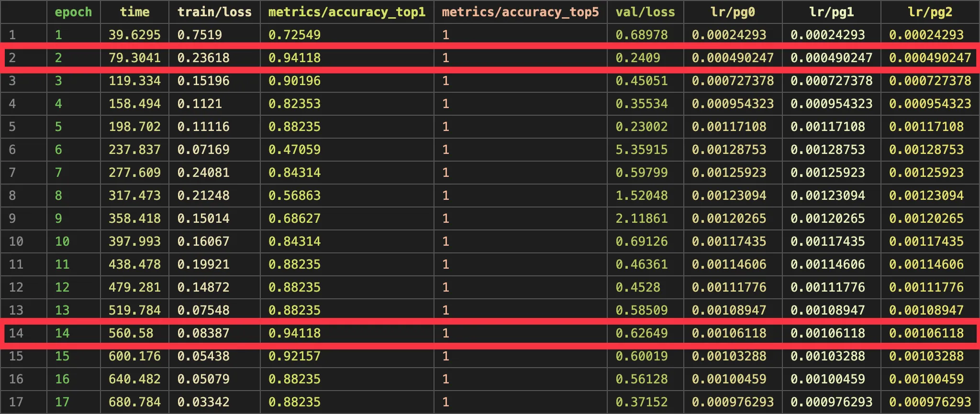The width and height of the screenshot is (980, 414).
Task: Click the lr/pg0 column header
Action: (x=733, y=12)
